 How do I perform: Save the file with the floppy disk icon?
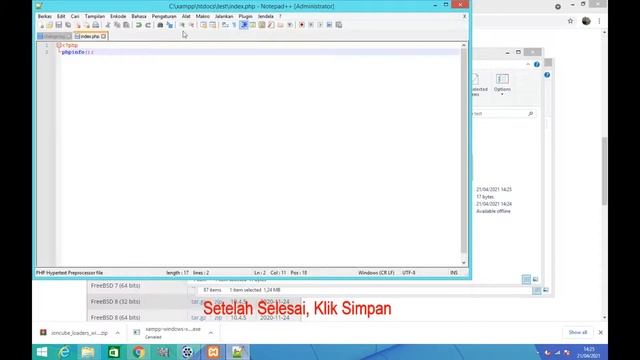[59, 25]
